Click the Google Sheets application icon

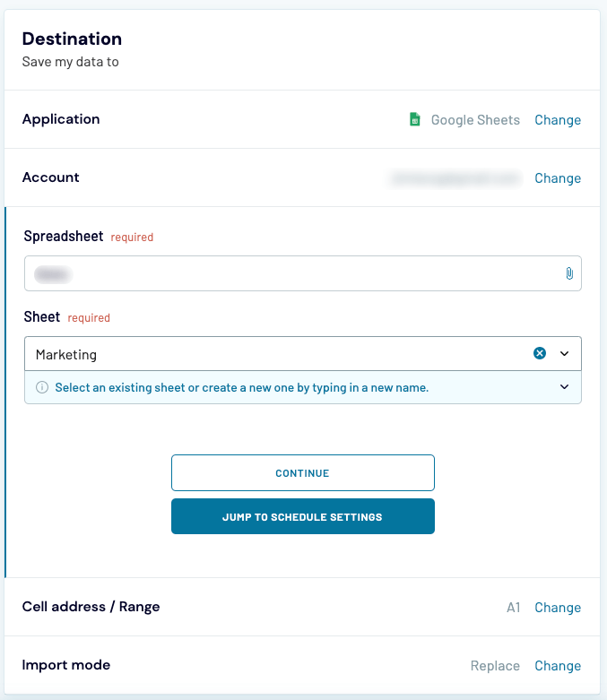coord(414,119)
